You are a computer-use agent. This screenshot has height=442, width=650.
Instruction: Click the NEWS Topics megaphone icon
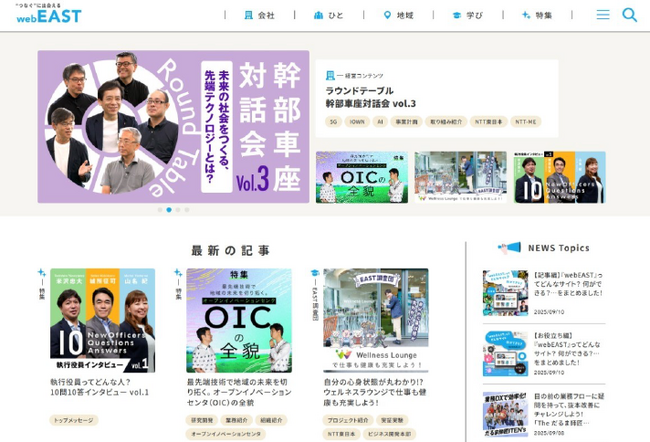[509, 248]
